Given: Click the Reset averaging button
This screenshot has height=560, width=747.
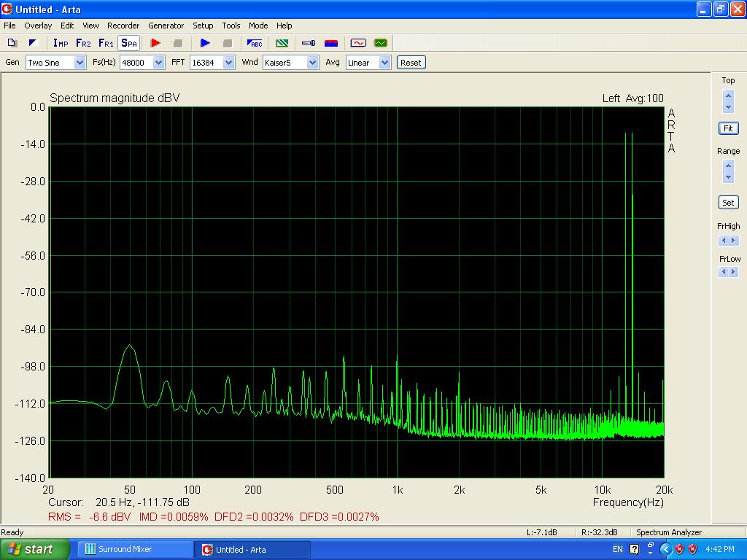Looking at the screenshot, I should (x=411, y=63).
